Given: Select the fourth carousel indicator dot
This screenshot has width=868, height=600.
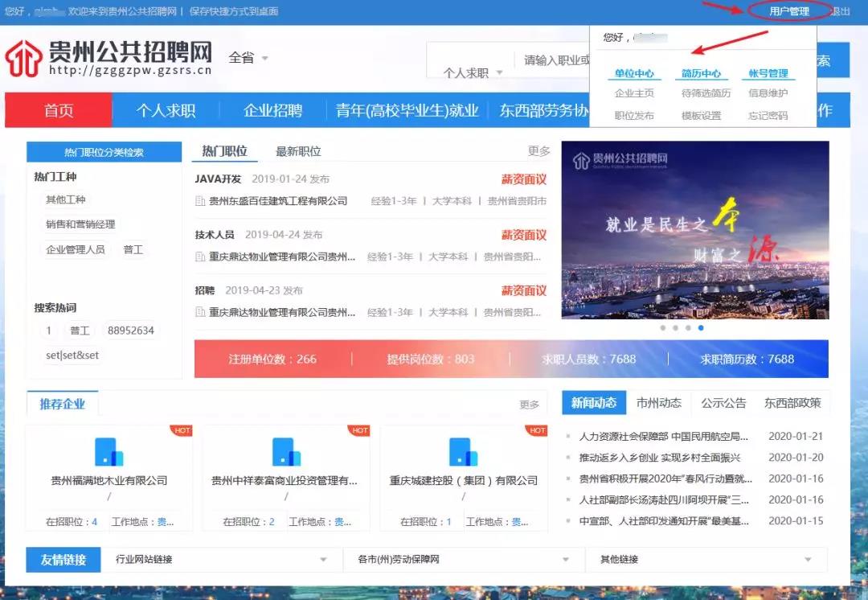Looking at the screenshot, I should (x=701, y=328).
